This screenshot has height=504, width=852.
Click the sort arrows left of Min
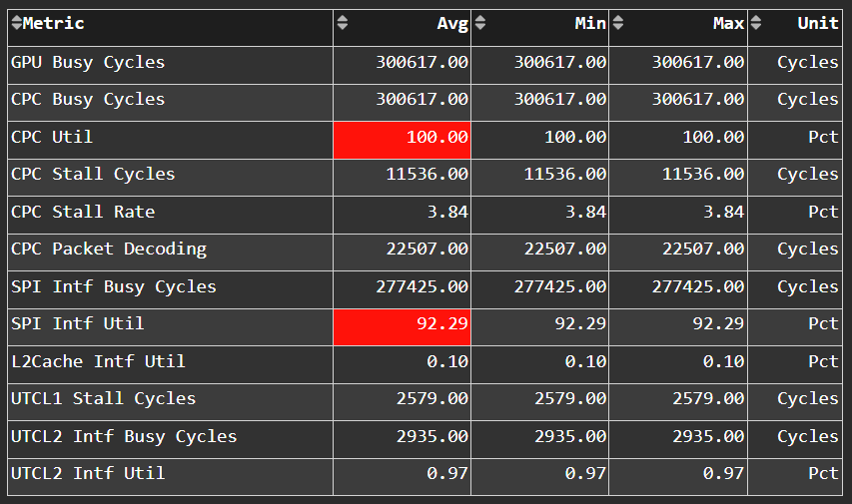(x=479, y=23)
